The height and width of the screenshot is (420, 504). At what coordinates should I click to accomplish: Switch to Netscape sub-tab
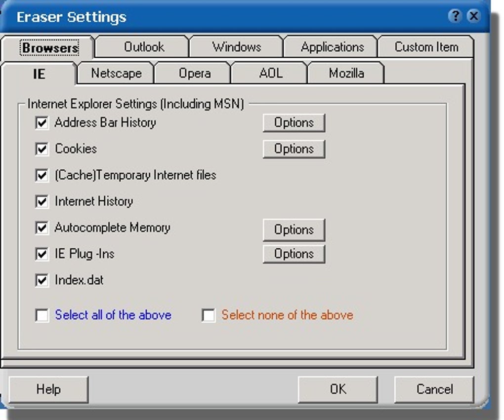(x=116, y=73)
